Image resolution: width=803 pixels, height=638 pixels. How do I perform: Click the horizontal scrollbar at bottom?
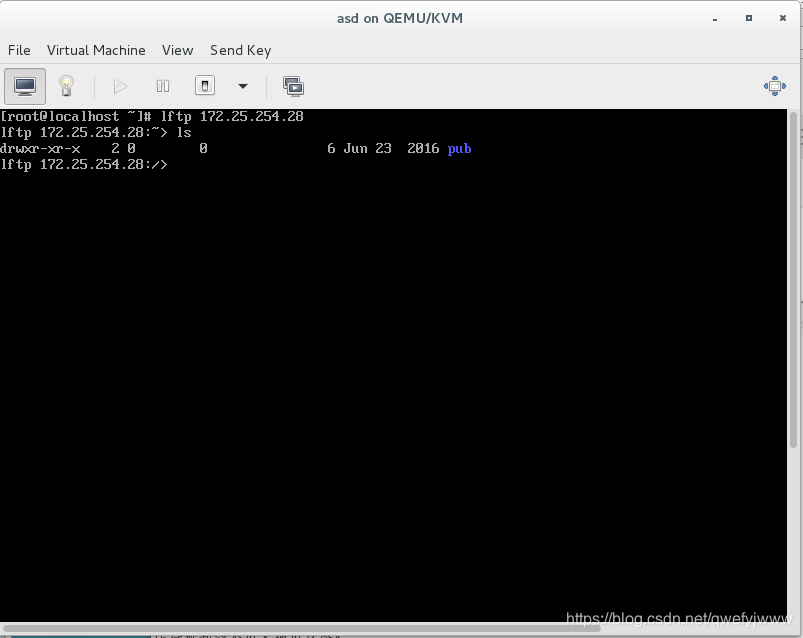302,627
